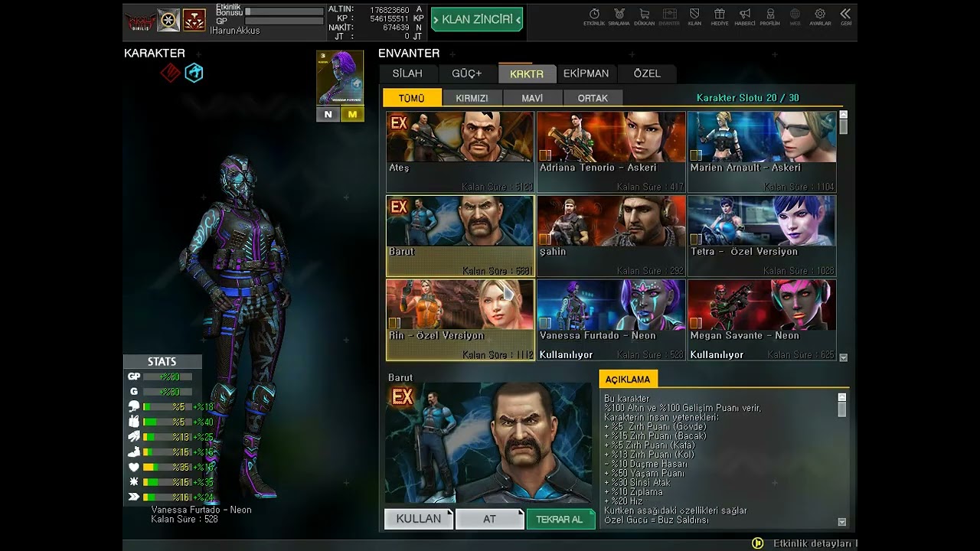
Task: Click the helmet armor stat icon
Action: (134, 406)
